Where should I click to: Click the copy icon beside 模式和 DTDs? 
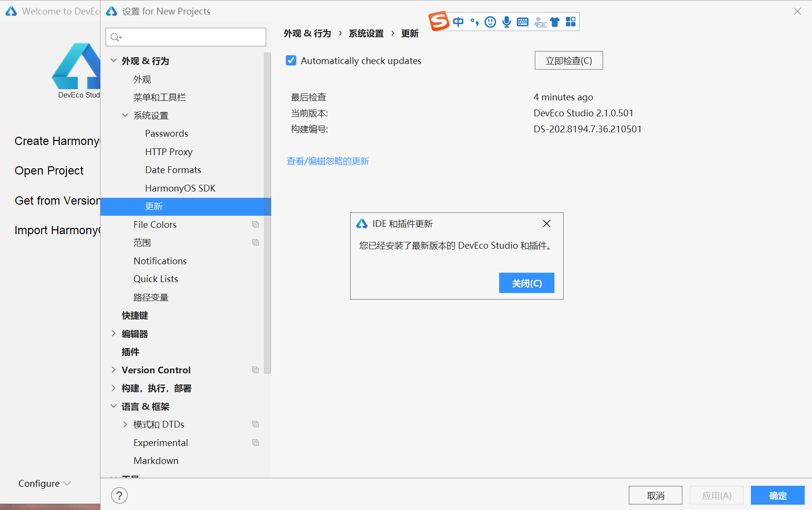pos(256,424)
